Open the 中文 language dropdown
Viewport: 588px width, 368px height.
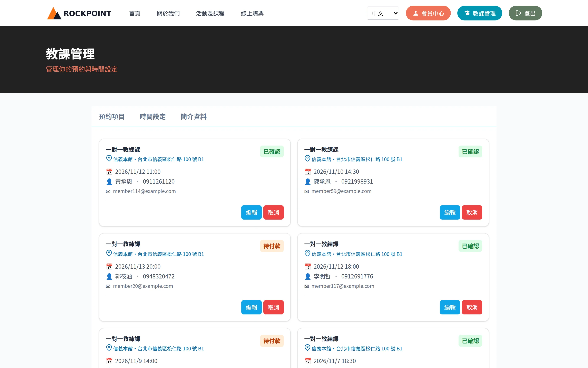[383, 13]
